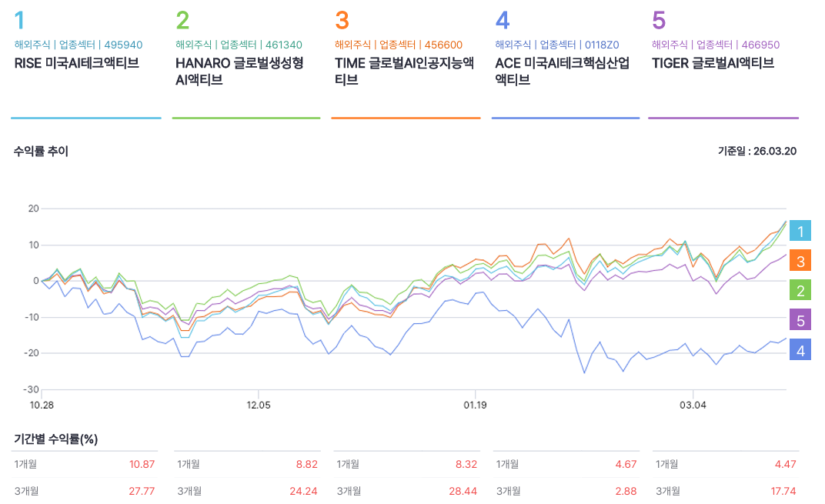Click the 기간별 수익률(%) heading

55,439
